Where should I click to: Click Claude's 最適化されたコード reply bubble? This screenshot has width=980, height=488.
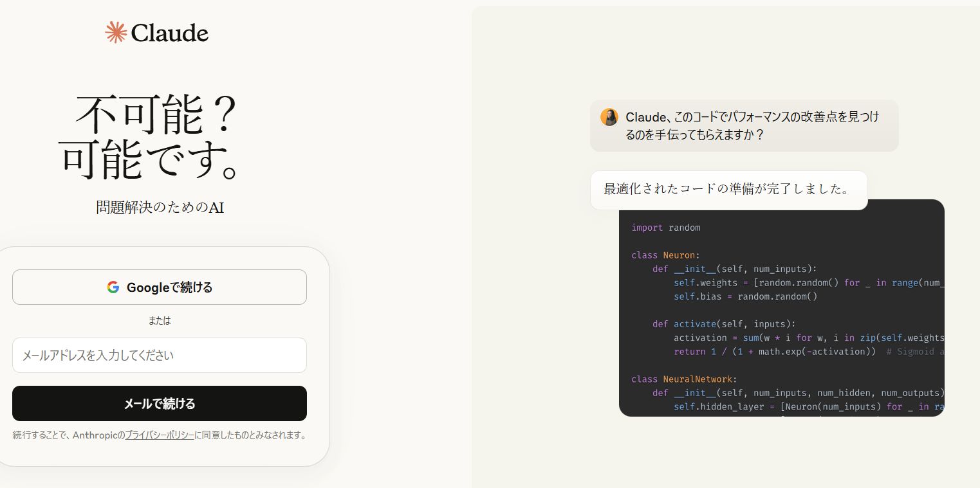[x=728, y=190]
